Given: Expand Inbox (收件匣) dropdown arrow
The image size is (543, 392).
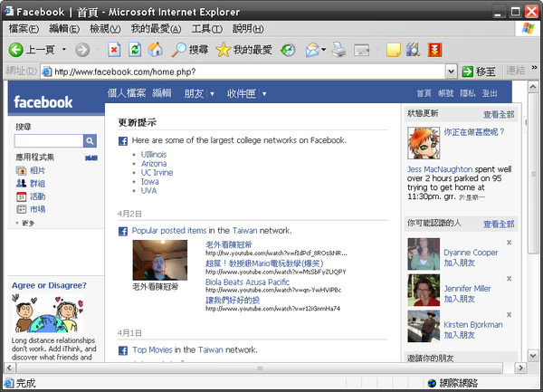Looking at the screenshot, I should [264, 93].
